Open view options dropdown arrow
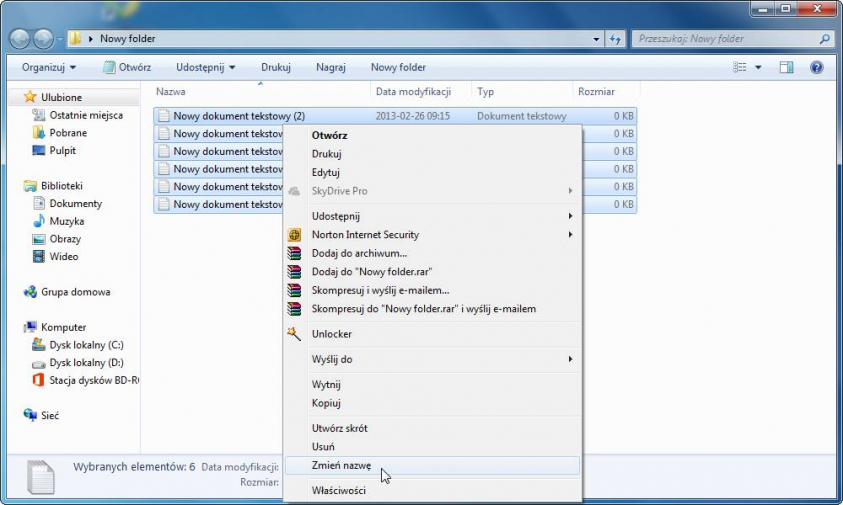Screen dimensions: 843x505 click(x=758, y=67)
